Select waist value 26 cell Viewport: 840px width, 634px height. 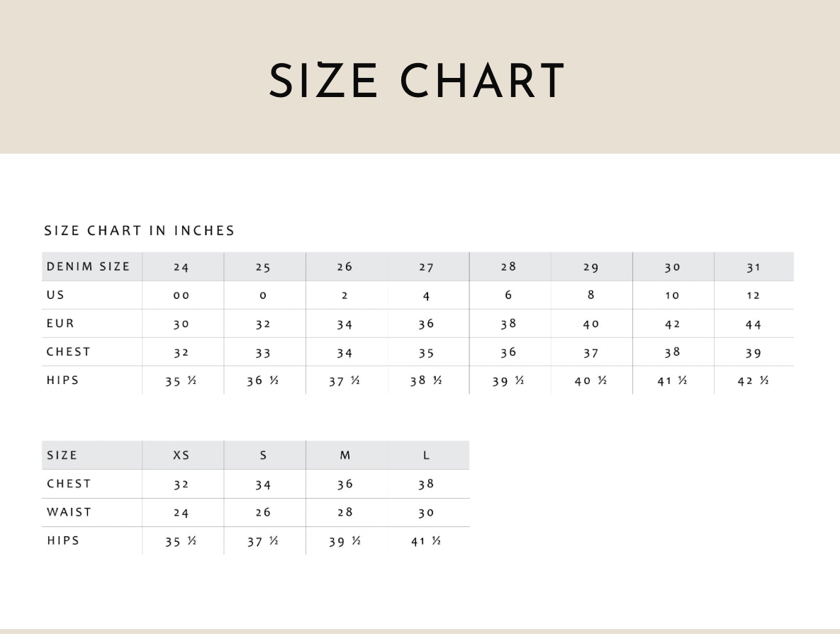click(263, 512)
